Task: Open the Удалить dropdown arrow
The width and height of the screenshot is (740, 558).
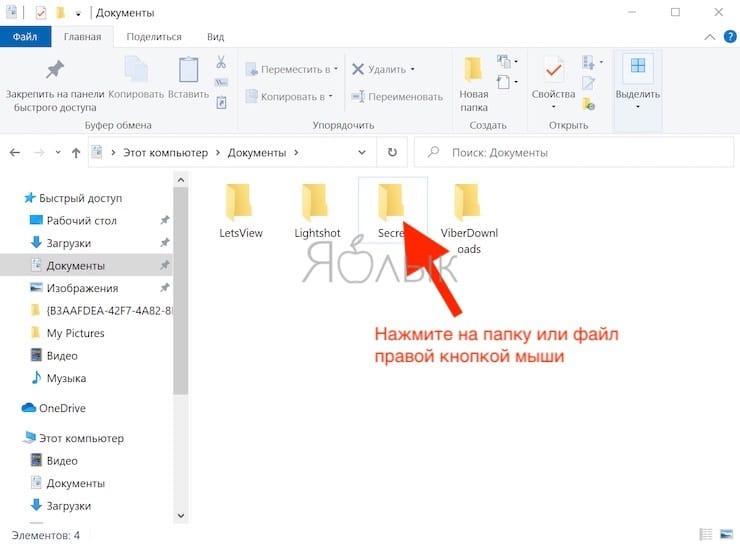Action: point(412,69)
